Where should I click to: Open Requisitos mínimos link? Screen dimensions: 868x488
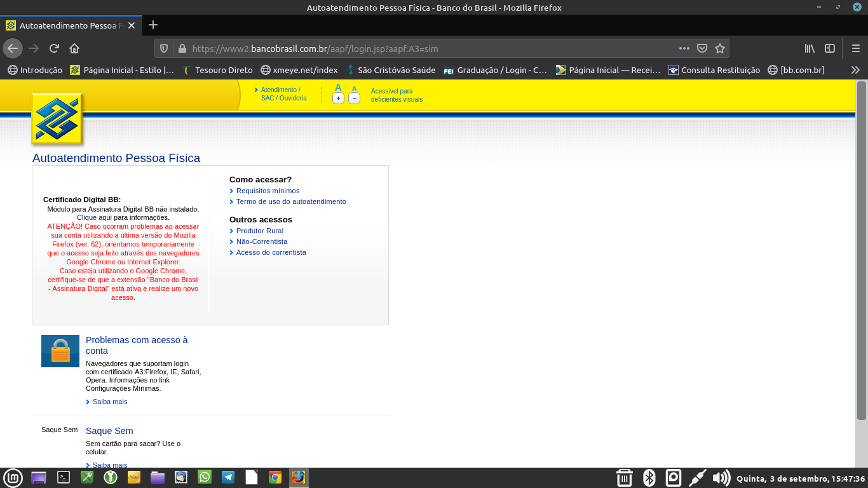pos(268,191)
